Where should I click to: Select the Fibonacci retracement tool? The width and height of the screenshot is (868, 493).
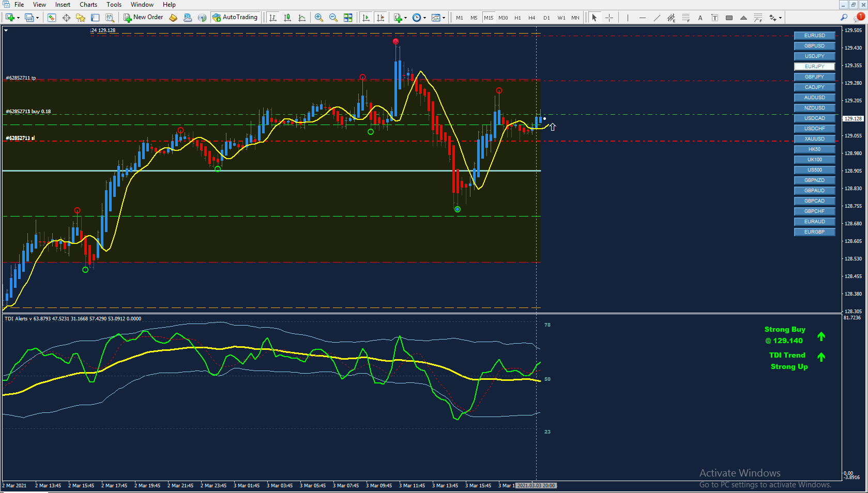686,18
